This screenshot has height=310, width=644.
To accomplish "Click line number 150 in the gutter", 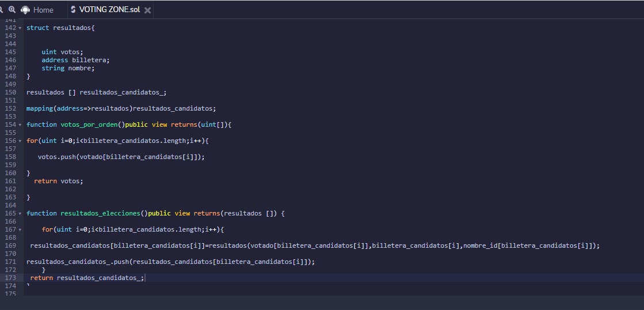I will pyautogui.click(x=10, y=92).
